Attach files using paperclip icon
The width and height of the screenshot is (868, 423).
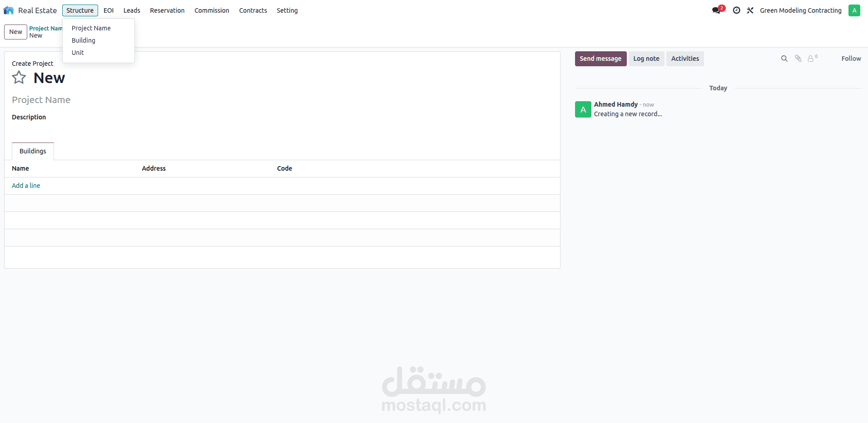tap(798, 59)
